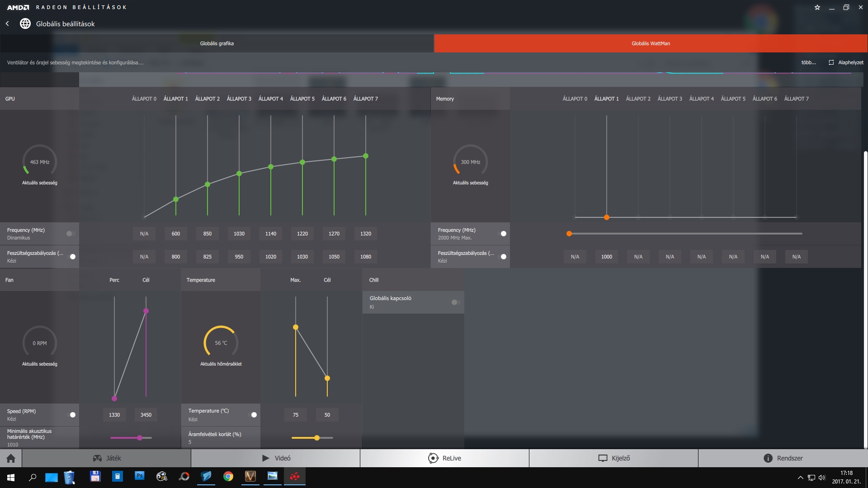This screenshot has height=488, width=868.
Task: Open Photoshop from the taskbar
Action: click(x=139, y=476)
